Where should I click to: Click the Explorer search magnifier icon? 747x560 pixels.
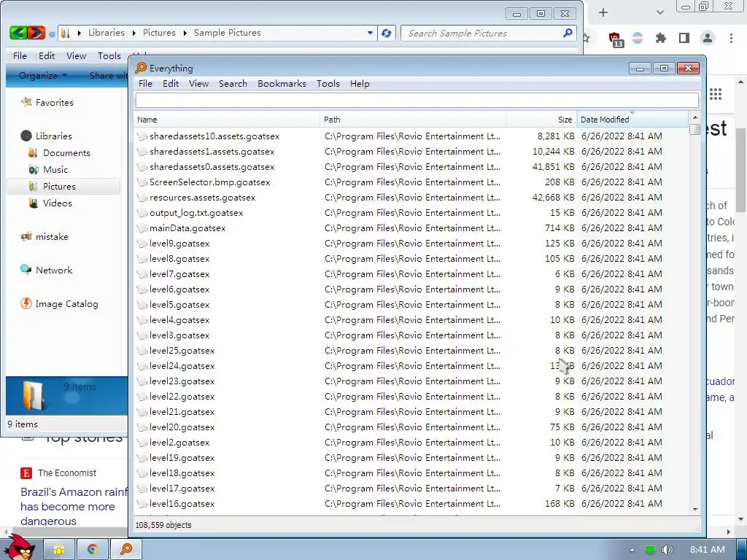click(x=568, y=33)
